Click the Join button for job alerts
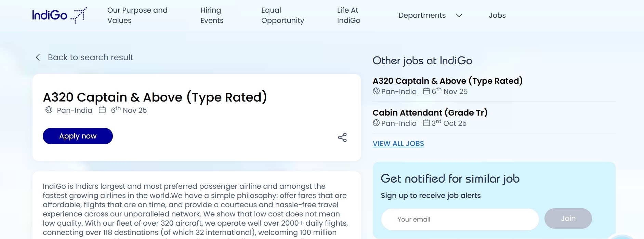Image resolution: width=644 pixels, height=239 pixels. pos(568,218)
